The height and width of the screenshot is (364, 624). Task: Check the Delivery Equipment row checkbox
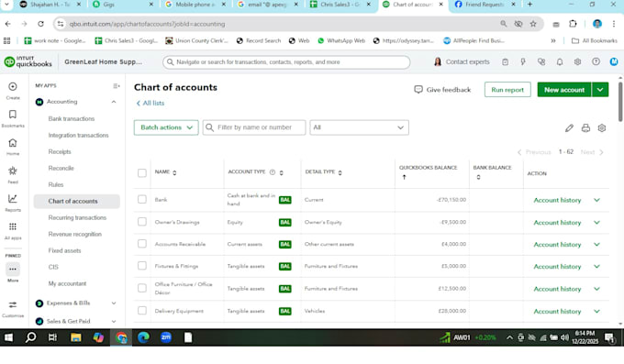tap(142, 310)
